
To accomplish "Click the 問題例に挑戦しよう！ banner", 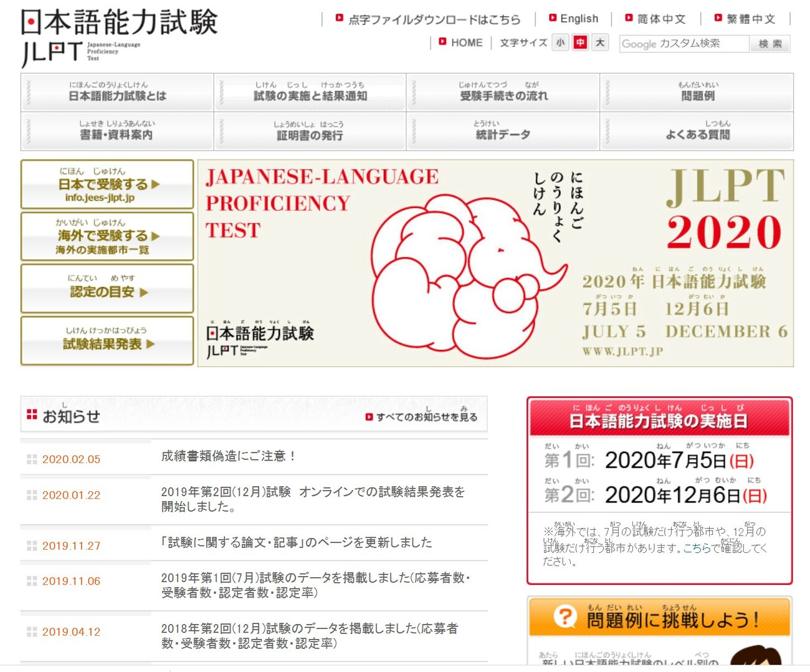I will pos(659,617).
